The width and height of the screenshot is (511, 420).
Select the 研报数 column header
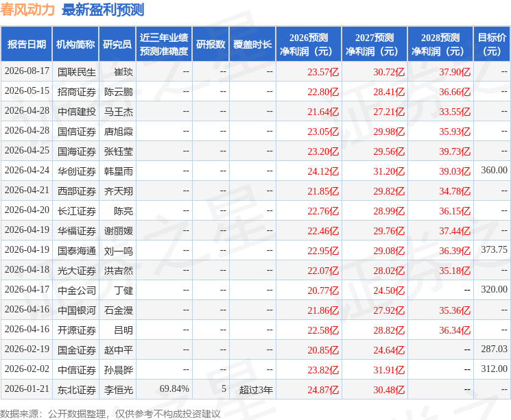tap(211, 45)
